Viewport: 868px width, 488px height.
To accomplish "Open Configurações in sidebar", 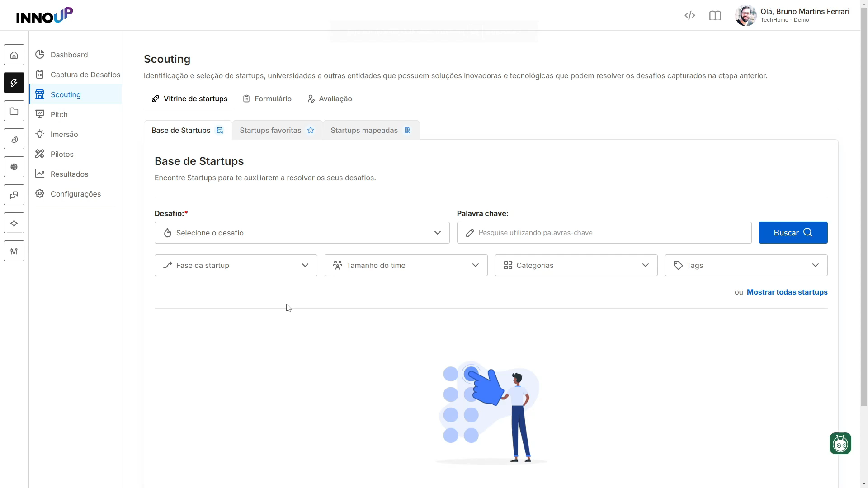I will (75, 194).
